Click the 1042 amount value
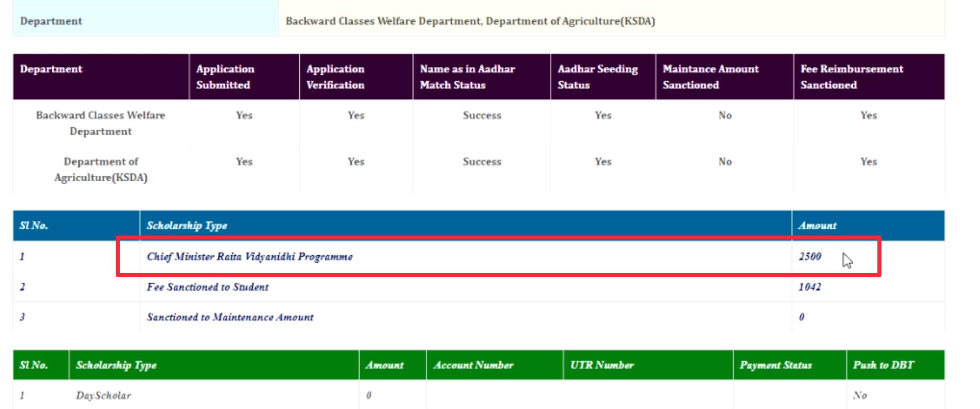This screenshot has width=980, height=409. pos(810,287)
